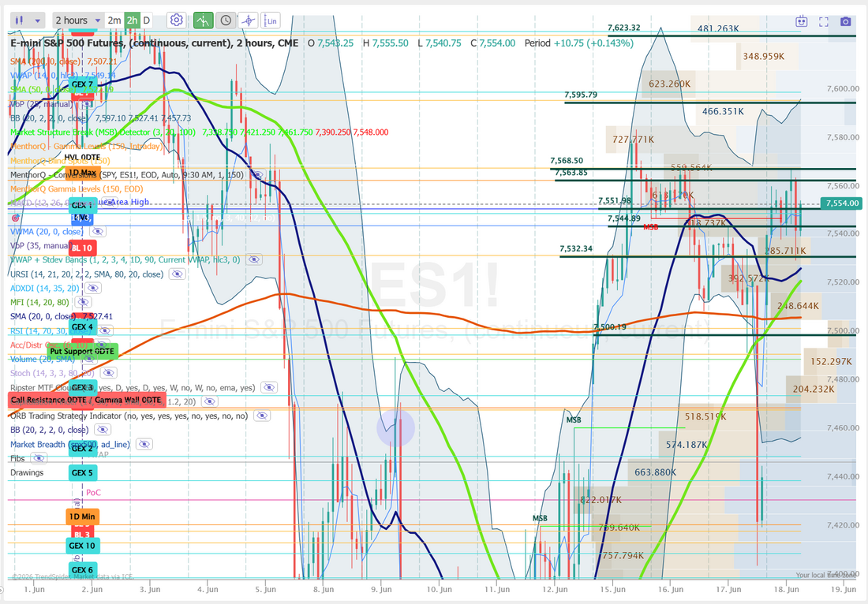Open chart settings gear
Image resolution: width=868 pixels, height=604 pixels.
177,21
